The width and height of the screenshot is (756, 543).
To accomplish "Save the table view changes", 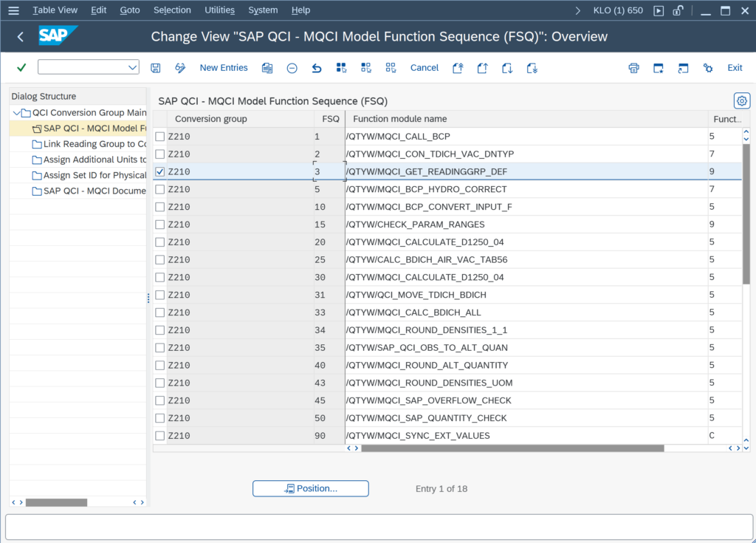I will (155, 68).
